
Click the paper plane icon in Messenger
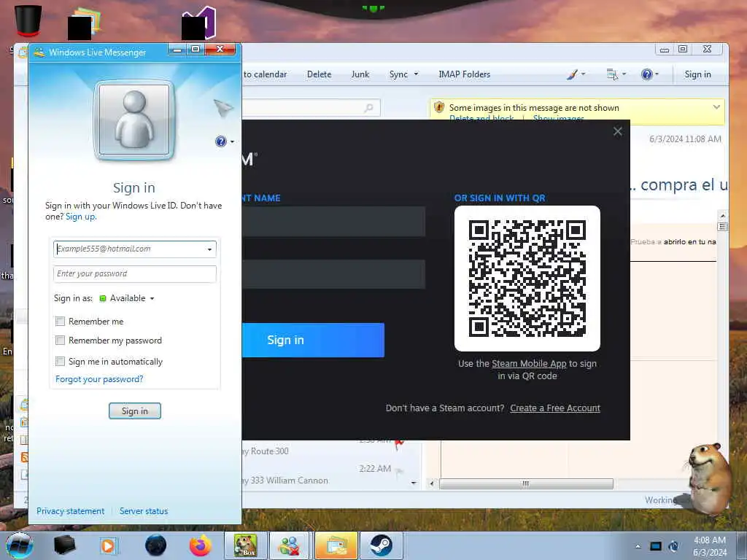point(222,108)
